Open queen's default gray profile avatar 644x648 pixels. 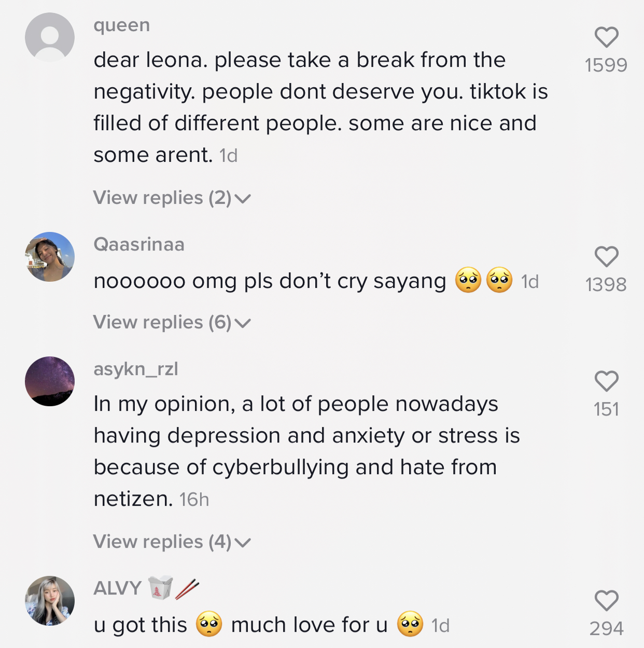[x=50, y=37]
